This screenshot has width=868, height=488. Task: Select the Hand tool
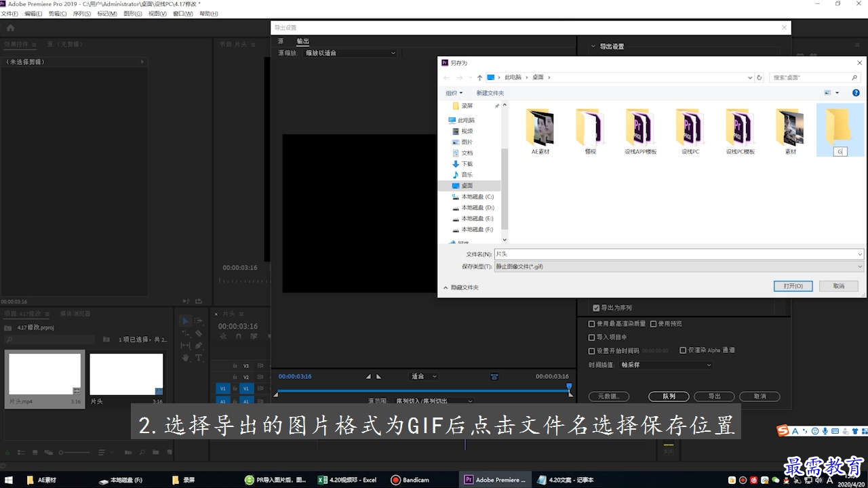click(x=185, y=357)
